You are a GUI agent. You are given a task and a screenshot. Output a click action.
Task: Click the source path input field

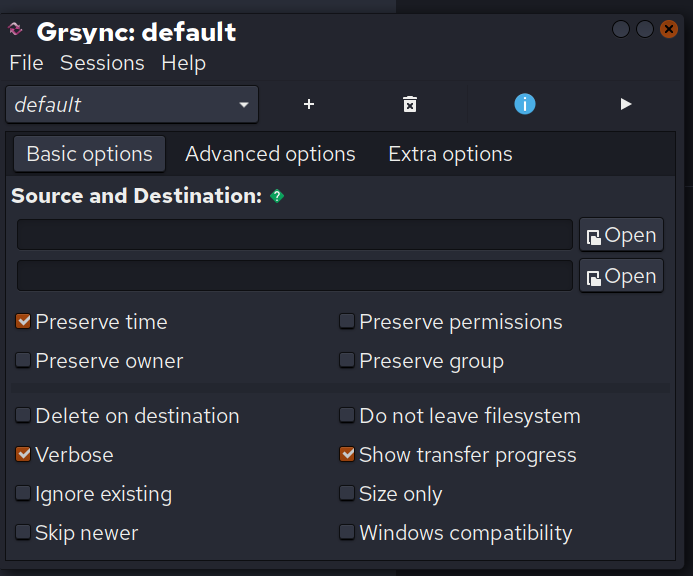(x=295, y=235)
